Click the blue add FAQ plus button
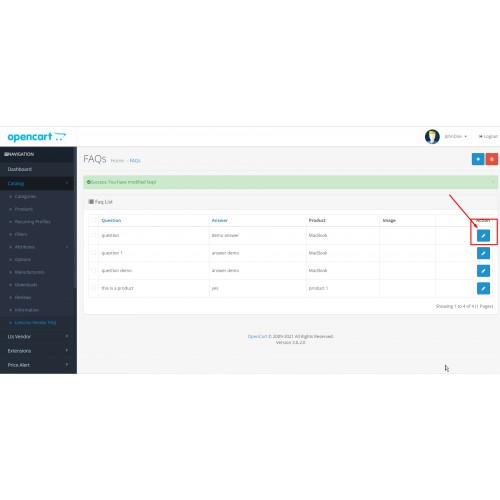This screenshot has width=500, height=500. tap(478, 159)
